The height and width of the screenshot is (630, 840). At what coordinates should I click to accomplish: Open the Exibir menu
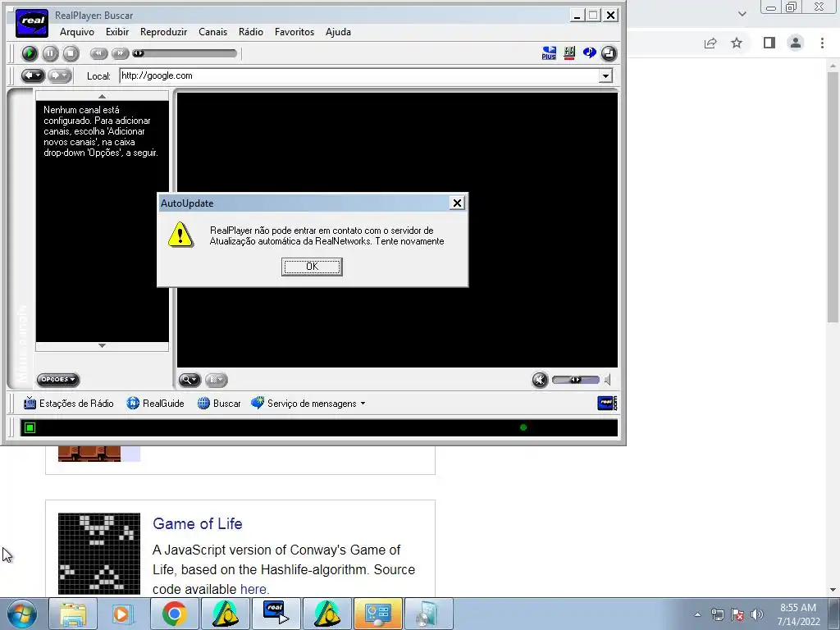116,32
